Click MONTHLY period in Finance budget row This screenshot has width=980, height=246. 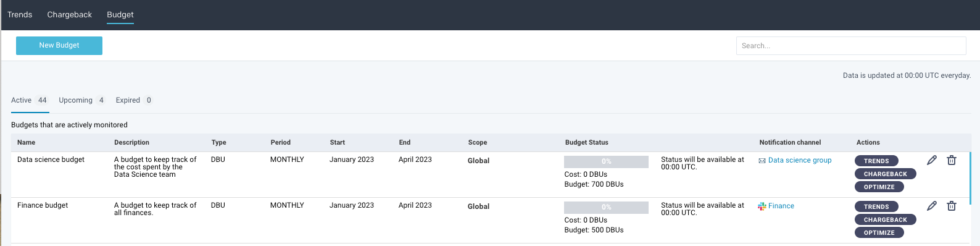point(287,205)
